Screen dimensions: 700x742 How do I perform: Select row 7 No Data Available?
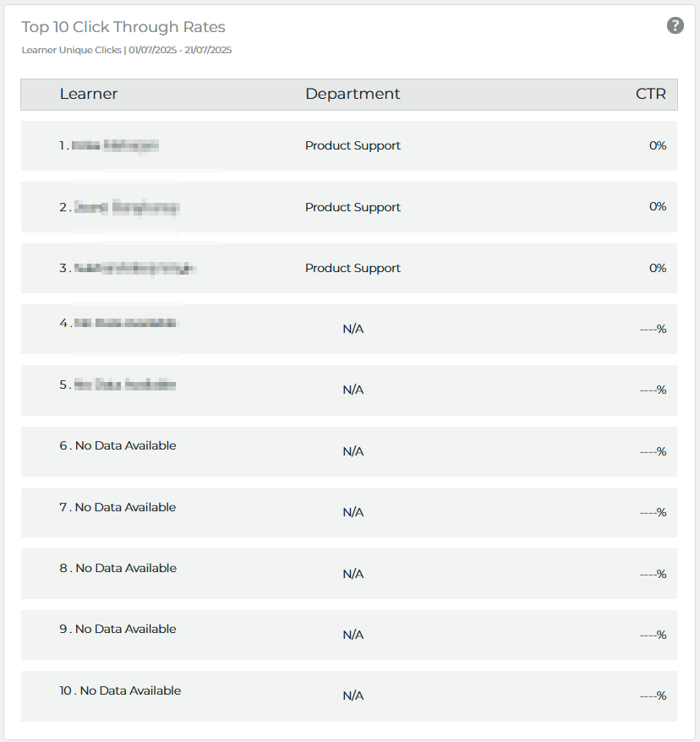[x=125, y=507]
